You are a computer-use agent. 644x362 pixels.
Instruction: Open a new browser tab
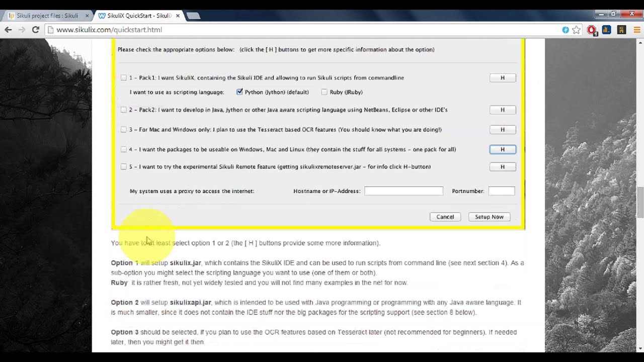click(x=193, y=16)
